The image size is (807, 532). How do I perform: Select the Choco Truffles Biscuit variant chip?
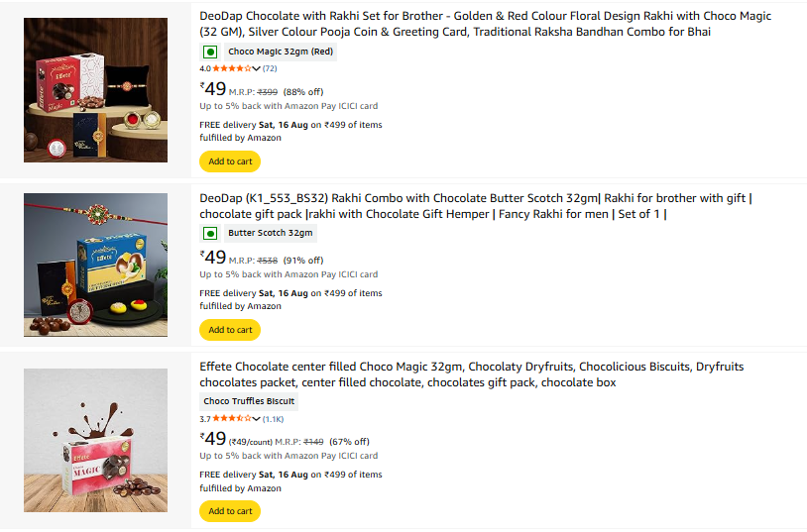point(249,401)
